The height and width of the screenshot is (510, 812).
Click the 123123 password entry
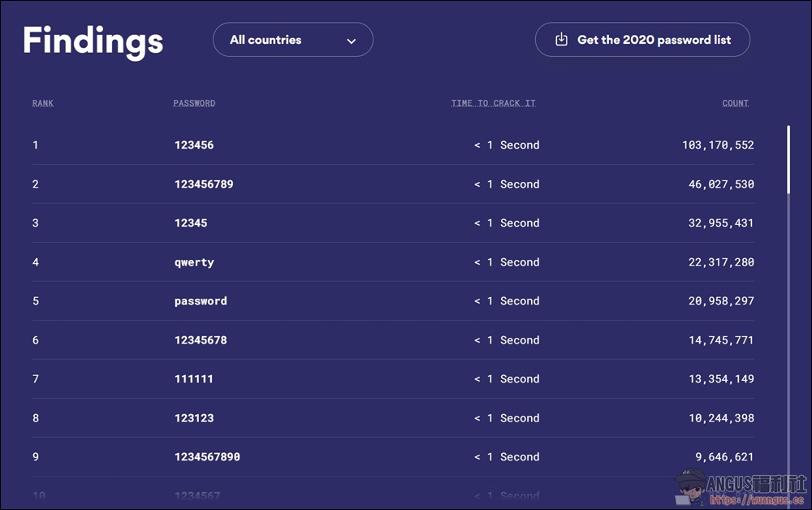point(194,418)
